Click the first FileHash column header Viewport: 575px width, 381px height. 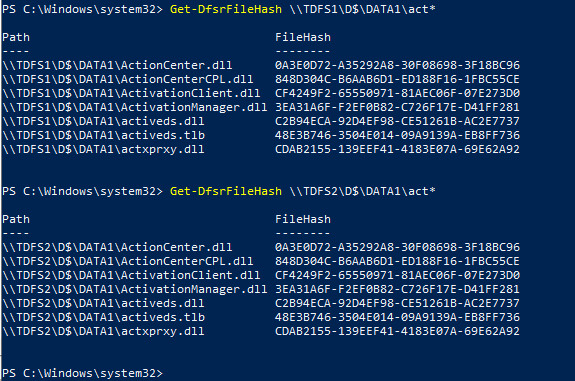pyautogui.click(x=303, y=37)
